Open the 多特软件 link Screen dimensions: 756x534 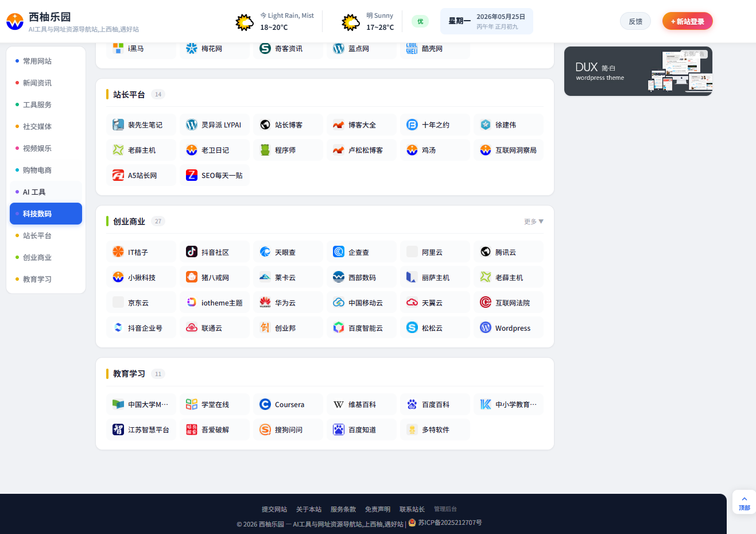pyautogui.click(x=436, y=430)
